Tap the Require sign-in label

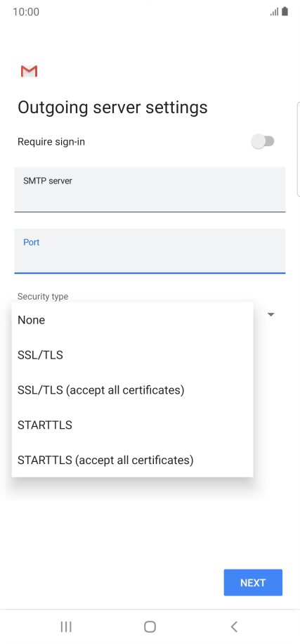(x=51, y=142)
